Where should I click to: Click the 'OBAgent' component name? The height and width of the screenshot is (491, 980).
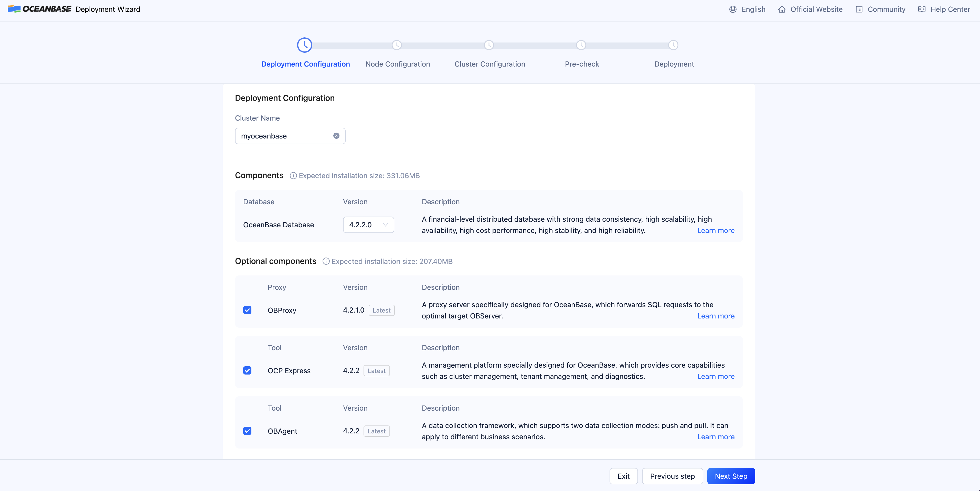(282, 431)
